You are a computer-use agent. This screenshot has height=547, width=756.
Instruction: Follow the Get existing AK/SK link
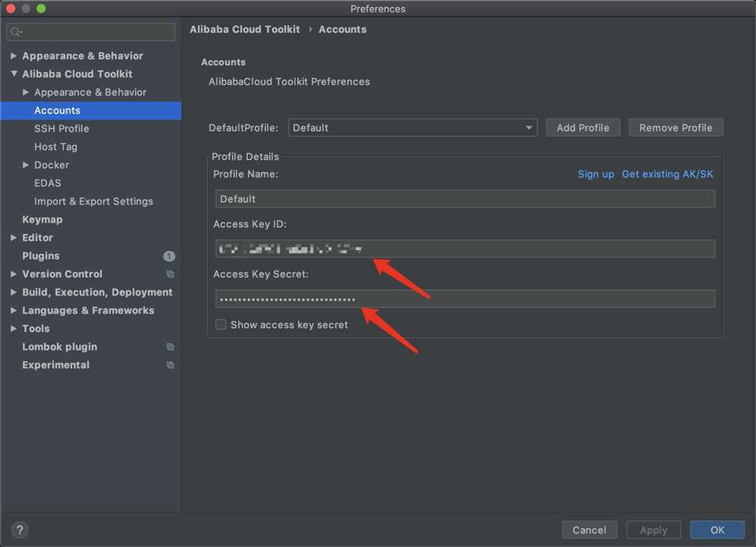click(x=667, y=174)
